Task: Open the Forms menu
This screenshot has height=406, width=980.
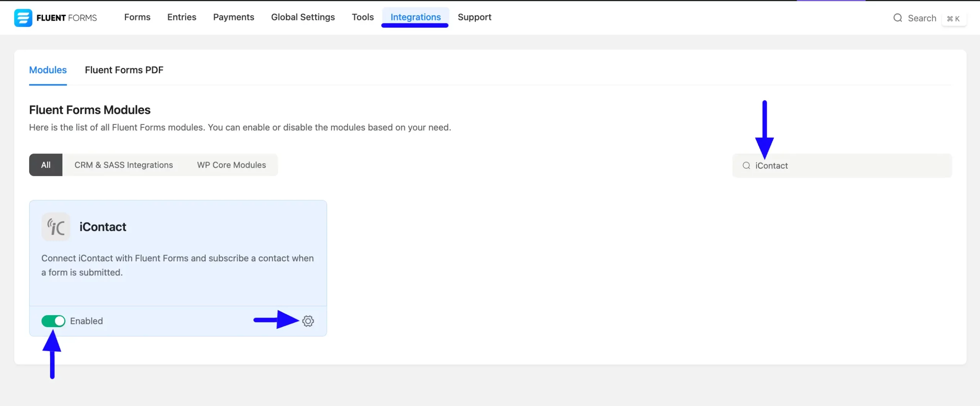Action: click(137, 17)
